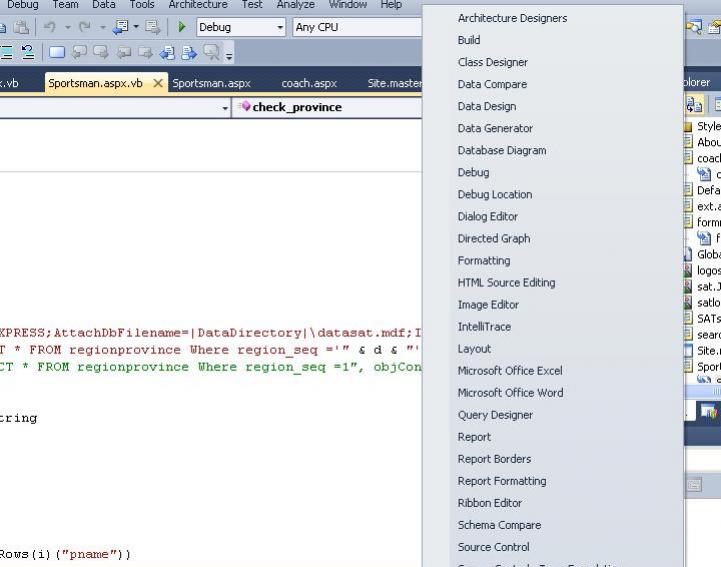Viewport: 721px width, 567px height.
Task: Open the Architecture menu
Action: pos(198,5)
